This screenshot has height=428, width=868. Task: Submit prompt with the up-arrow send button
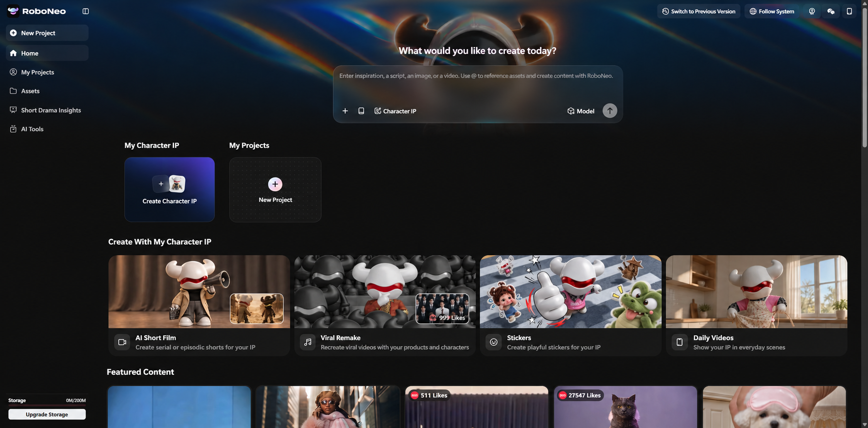point(609,110)
